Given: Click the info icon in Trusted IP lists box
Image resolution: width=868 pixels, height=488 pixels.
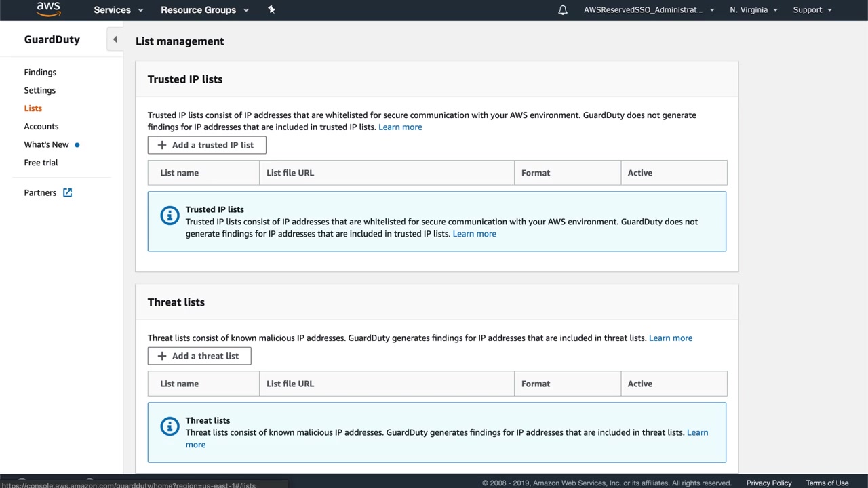Looking at the screenshot, I should pyautogui.click(x=169, y=216).
